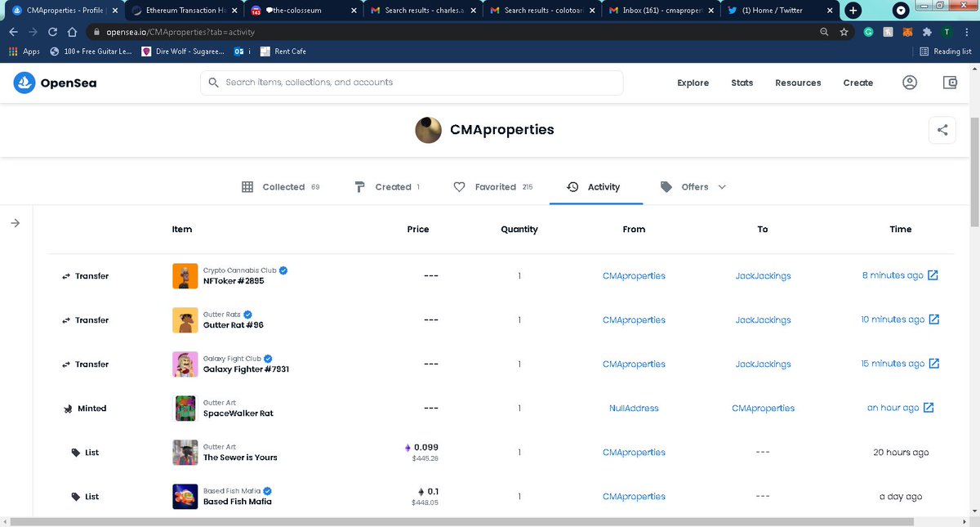980x527 pixels.
Task: Click Based Fish Mafia thumbnail
Action: pos(185,497)
